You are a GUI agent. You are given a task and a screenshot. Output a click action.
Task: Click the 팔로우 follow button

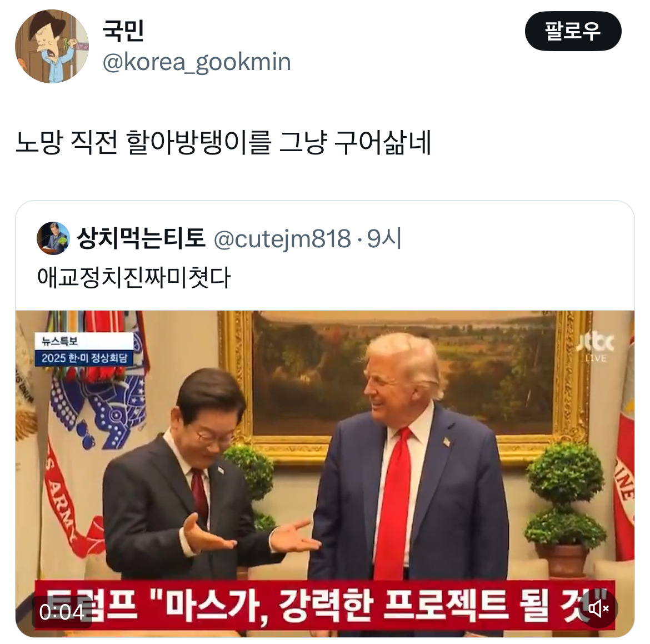coord(573,31)
